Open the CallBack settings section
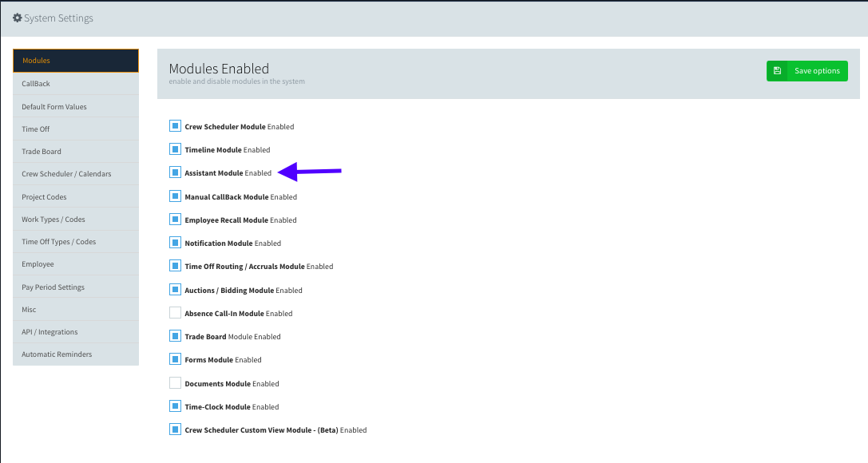Screen dimensions: 868x463 point(76,84)
